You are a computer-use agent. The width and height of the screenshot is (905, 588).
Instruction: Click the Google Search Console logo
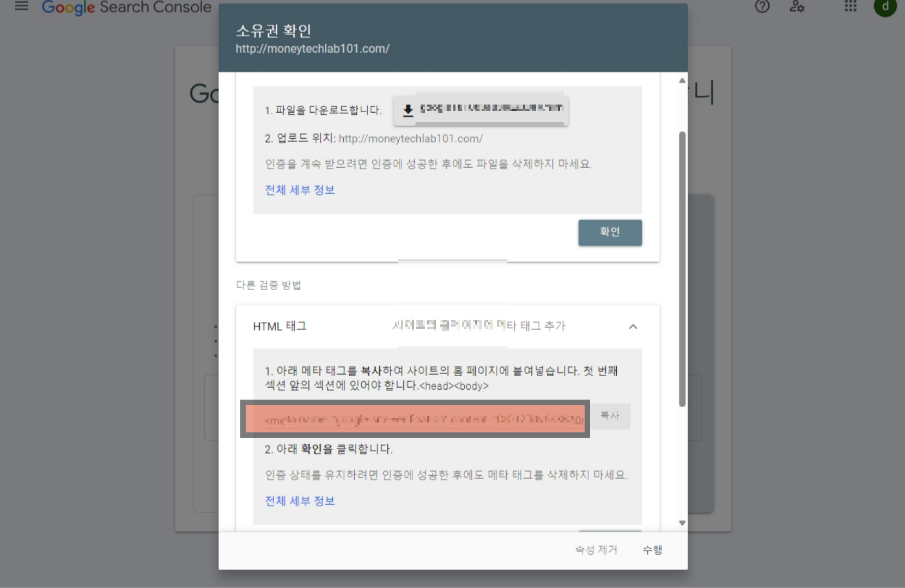click(126, 8)
